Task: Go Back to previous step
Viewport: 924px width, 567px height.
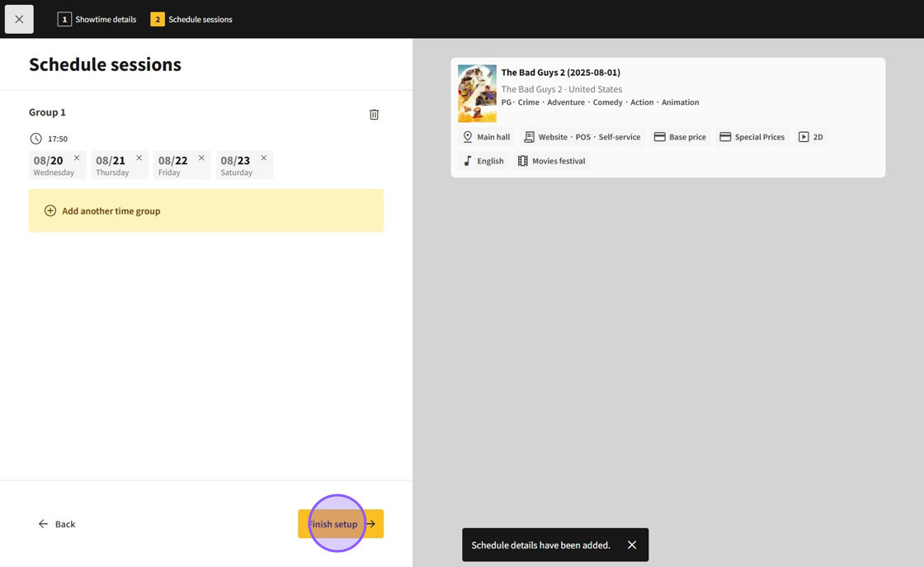Action: [x=56, y=524]
